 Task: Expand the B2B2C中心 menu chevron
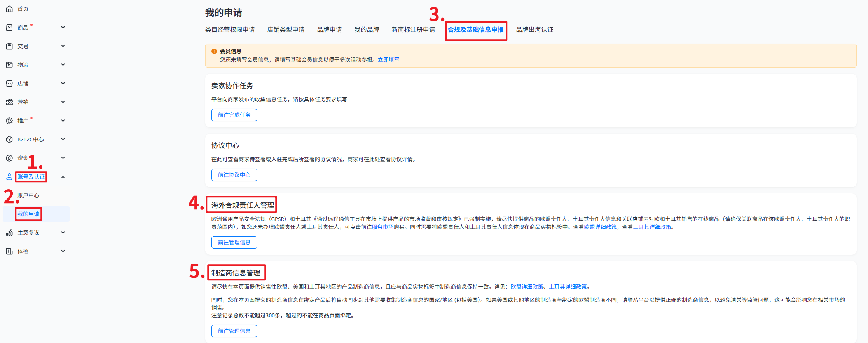pos(63,139)
